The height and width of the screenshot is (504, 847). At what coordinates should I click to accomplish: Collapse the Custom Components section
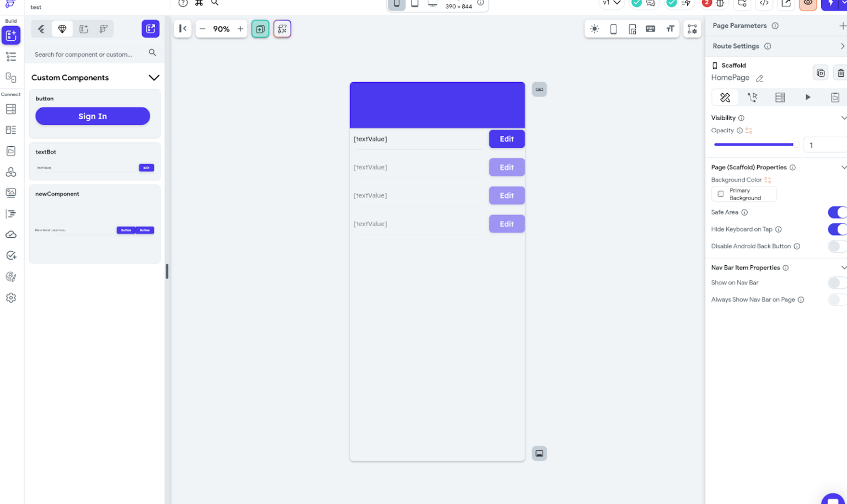pos(154,77)
